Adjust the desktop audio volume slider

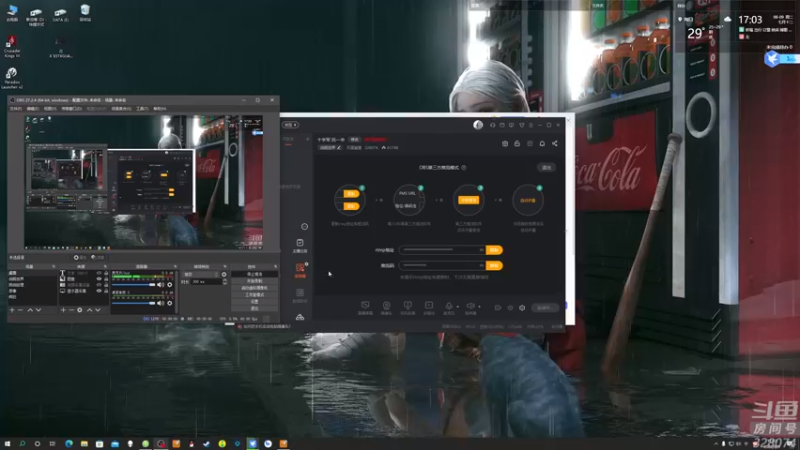[x=134, y=285]
